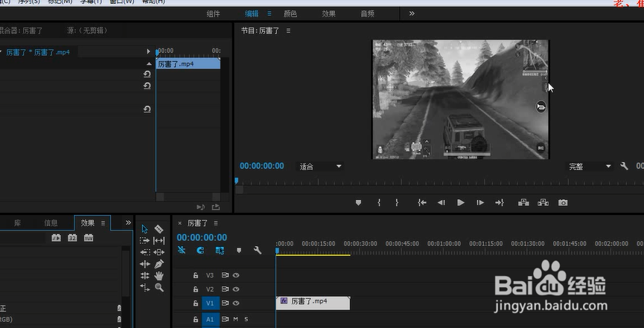Toggle nest sequence insert mode icon
The width and height of the screenshot is (644, 328).
(182, 250)
